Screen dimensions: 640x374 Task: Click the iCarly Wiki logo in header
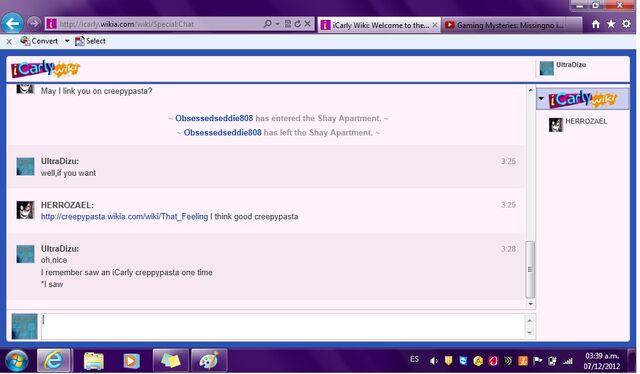pyautogui.click(x=45, y=69)
